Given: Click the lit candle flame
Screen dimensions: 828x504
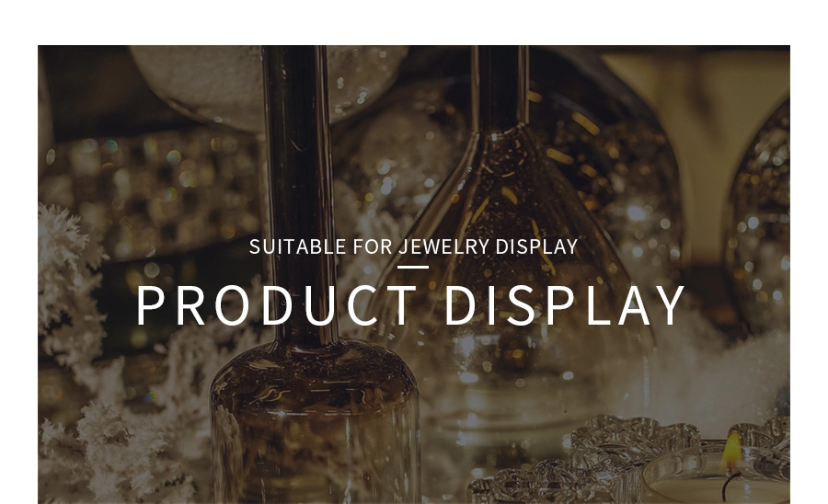Looking at the screenshot, I should click(x=732, y=452).
